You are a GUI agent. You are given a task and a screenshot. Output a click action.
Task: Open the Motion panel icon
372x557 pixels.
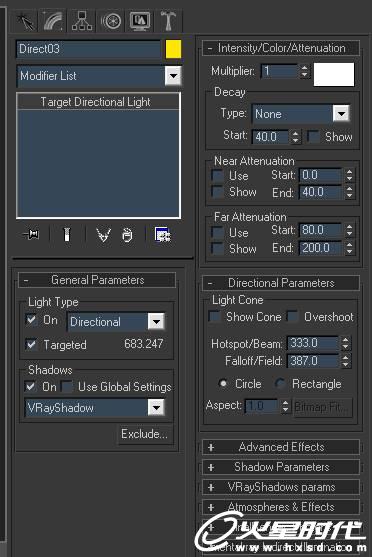pyautogui.click(x=111, y=21)
